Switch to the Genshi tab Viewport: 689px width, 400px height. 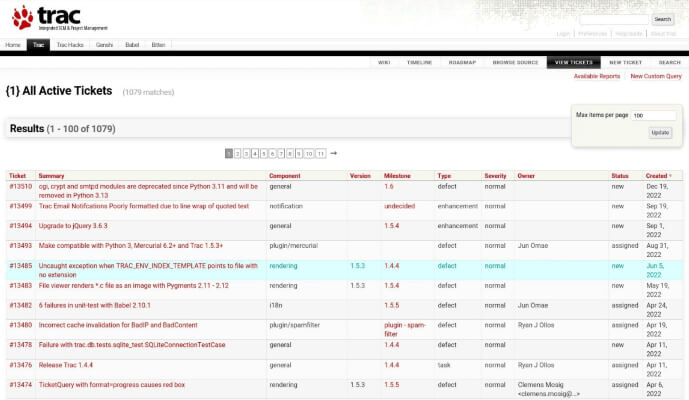click(104, 45)
